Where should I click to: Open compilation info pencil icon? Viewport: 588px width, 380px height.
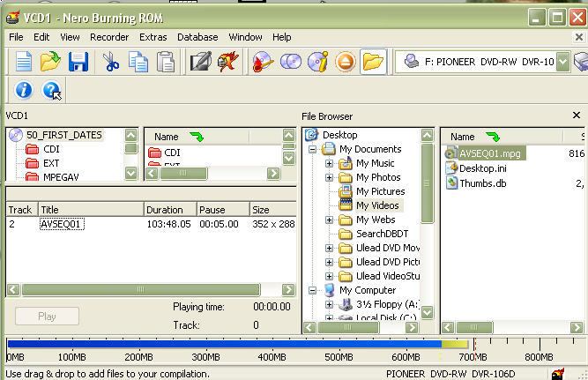click(201, 62)
